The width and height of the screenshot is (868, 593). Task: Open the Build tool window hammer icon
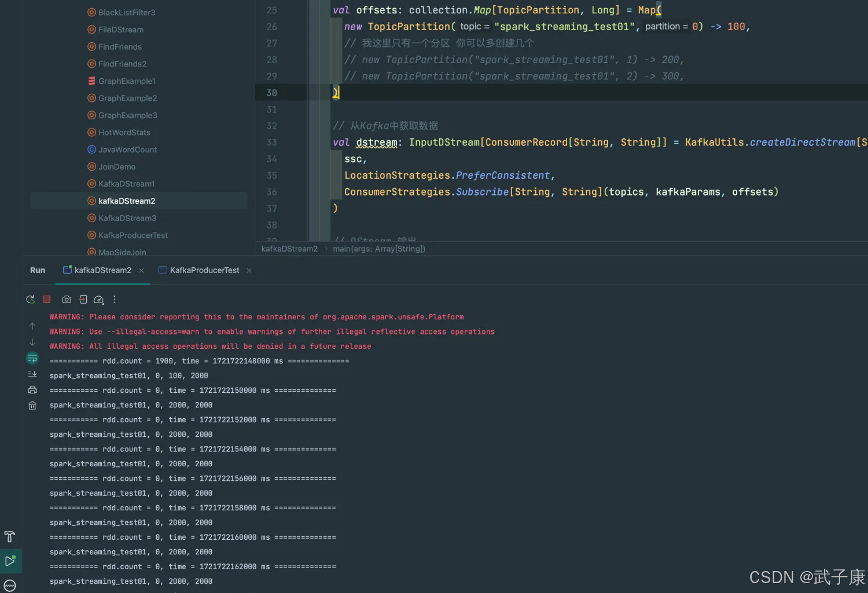tap(10, 537)
